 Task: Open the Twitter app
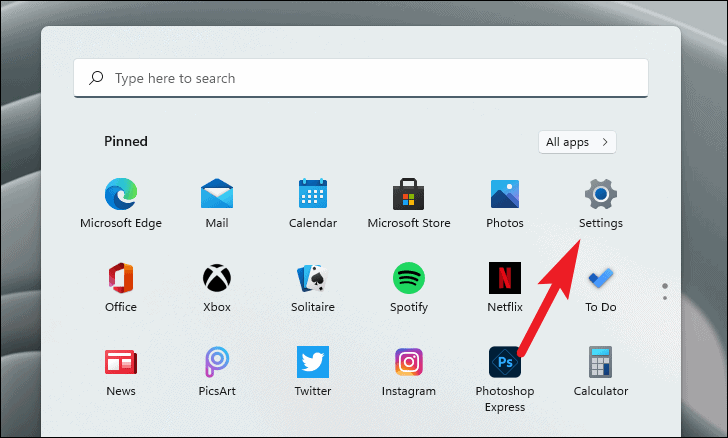(312, 371)
